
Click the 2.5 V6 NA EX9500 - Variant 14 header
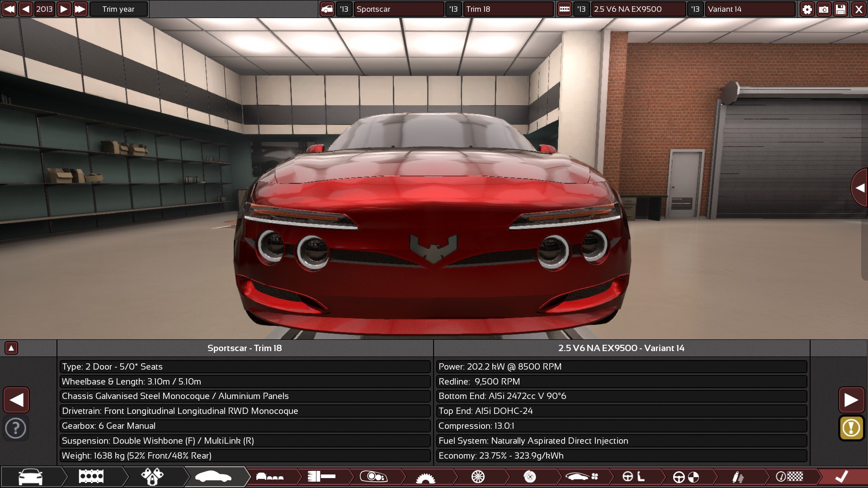[x=621, y=348]
